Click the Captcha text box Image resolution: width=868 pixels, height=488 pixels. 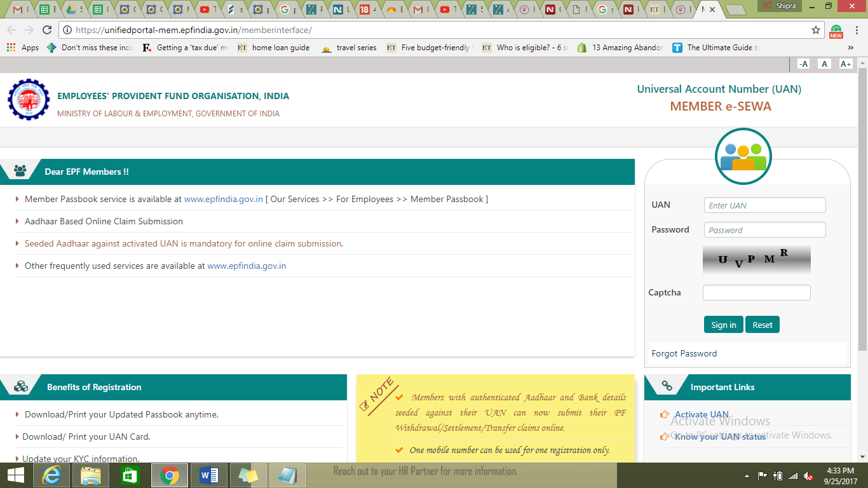pyautogui.click(x=756, y=292)
